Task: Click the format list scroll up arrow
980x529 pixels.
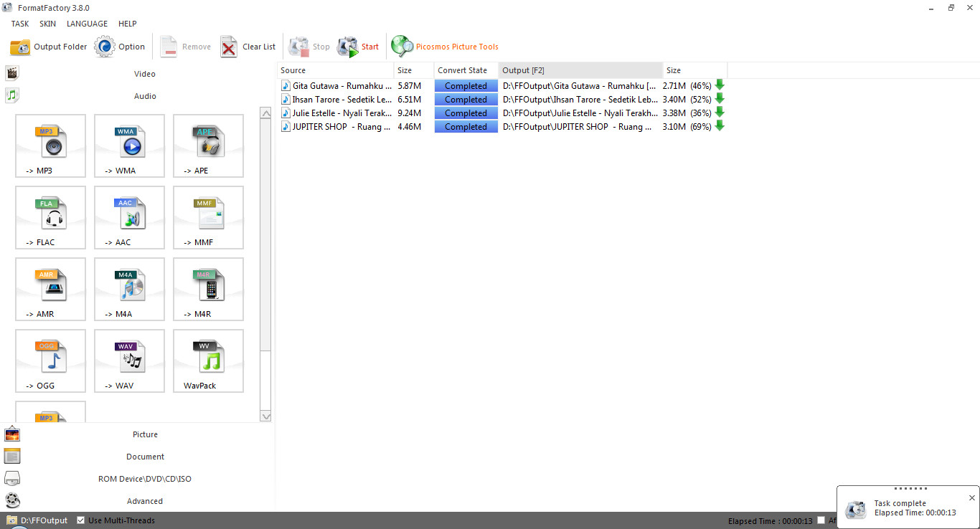Action: (x=265, y=113)
